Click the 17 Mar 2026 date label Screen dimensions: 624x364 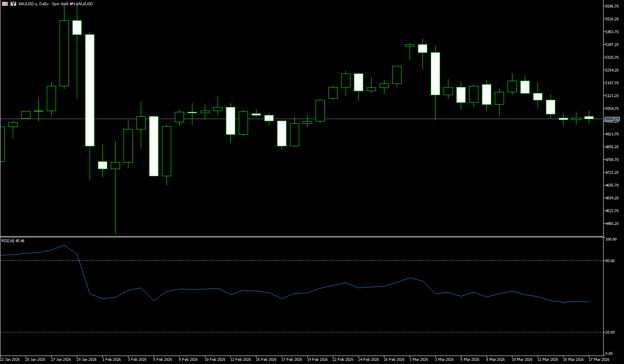click(599, 360)
